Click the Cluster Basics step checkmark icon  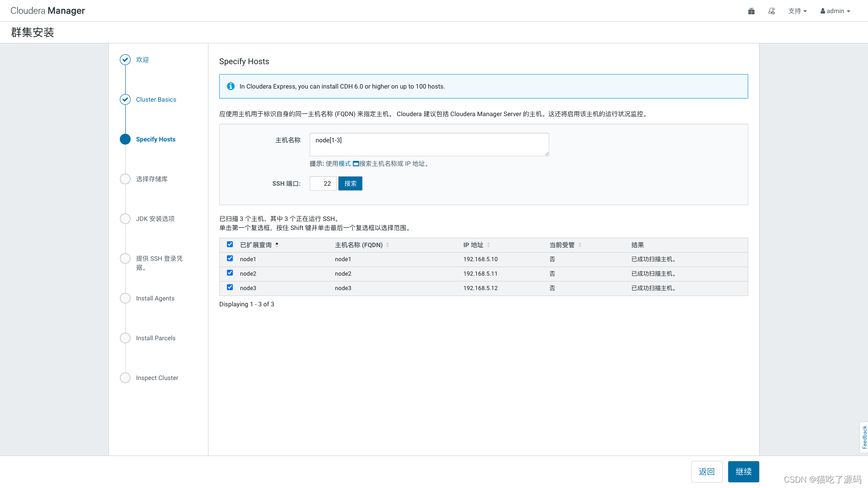coord(125,99)
